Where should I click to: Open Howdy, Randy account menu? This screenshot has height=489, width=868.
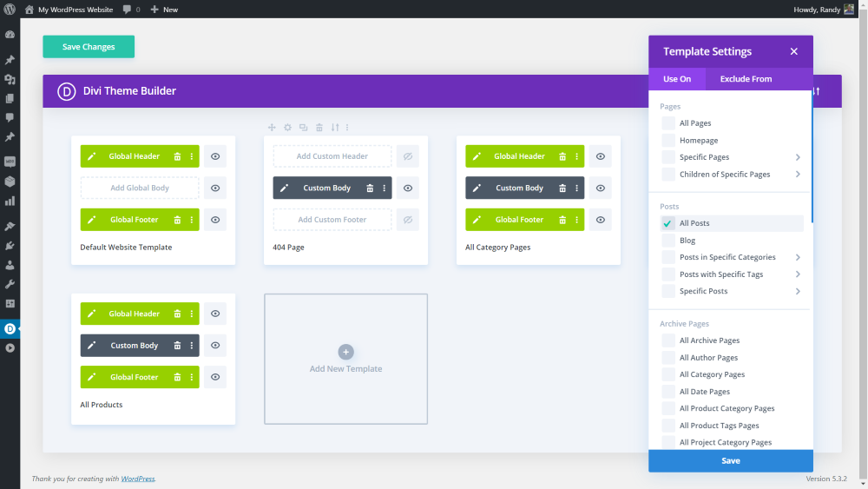point(824,10)
